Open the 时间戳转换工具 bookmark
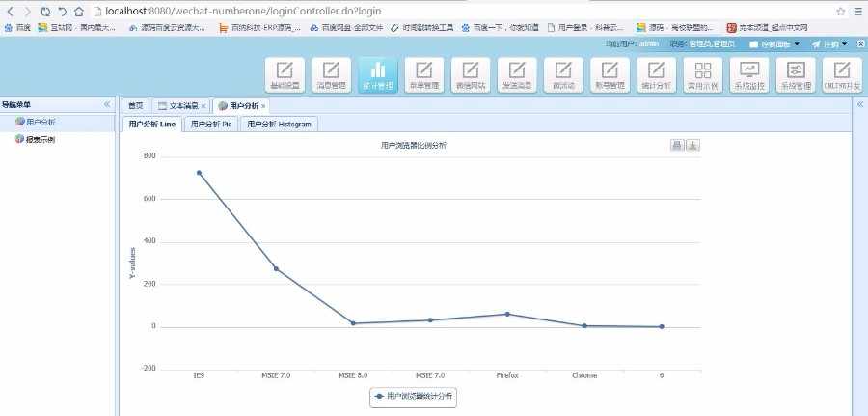This screenshot has height=416, width=868. point(421,28)
